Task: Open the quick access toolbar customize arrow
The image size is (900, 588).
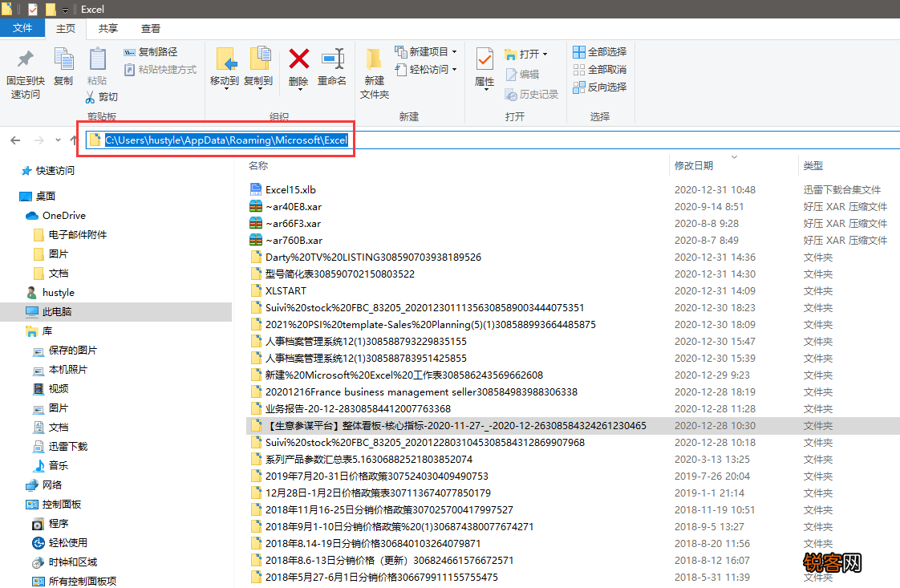Action: pos(65,10)
